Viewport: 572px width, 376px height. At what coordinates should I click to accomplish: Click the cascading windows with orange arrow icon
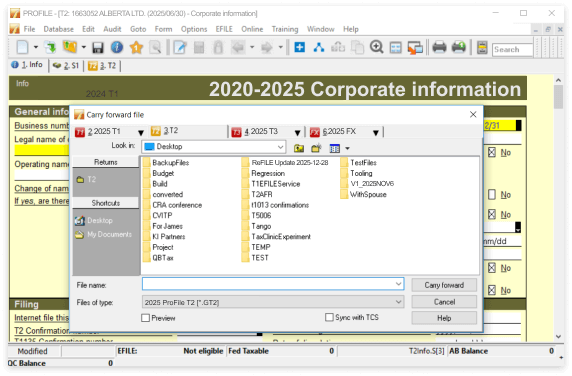click(415, 48)
